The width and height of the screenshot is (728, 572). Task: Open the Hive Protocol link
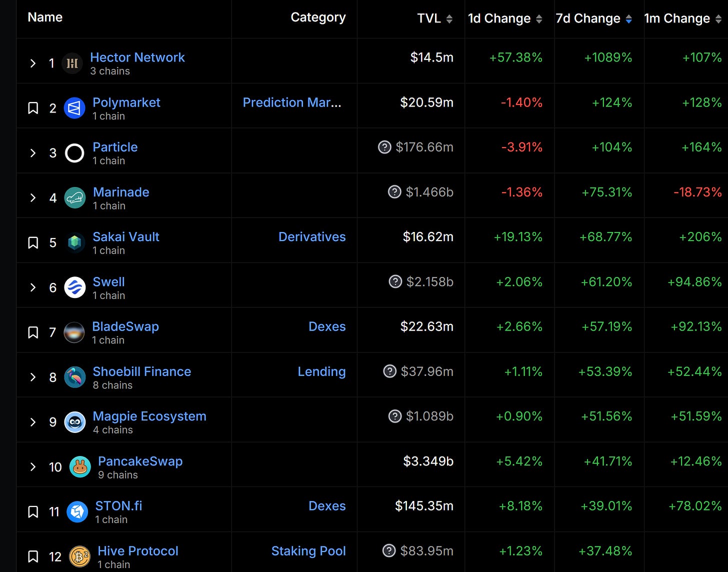[x=138, y=550]
